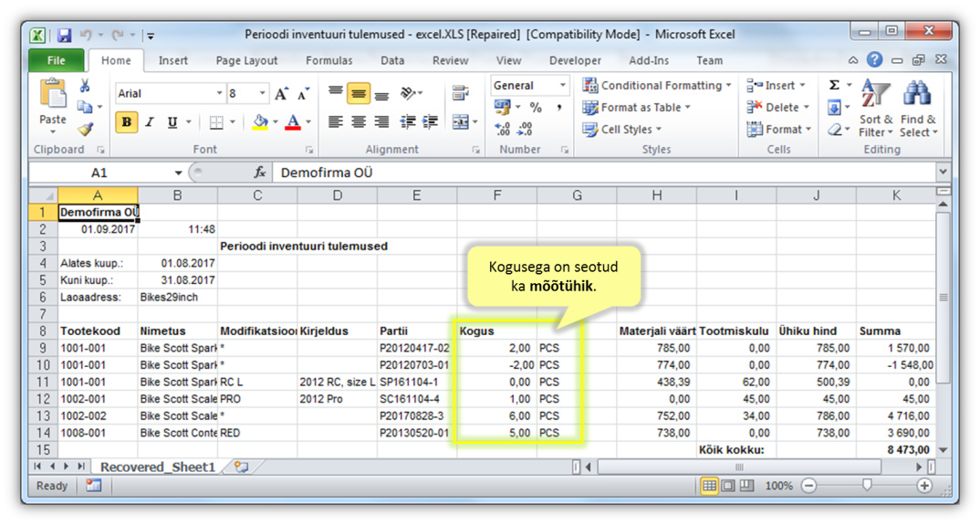Click the Decrease Font Size icon
980x525 pixels.
(x=303, y=94)
